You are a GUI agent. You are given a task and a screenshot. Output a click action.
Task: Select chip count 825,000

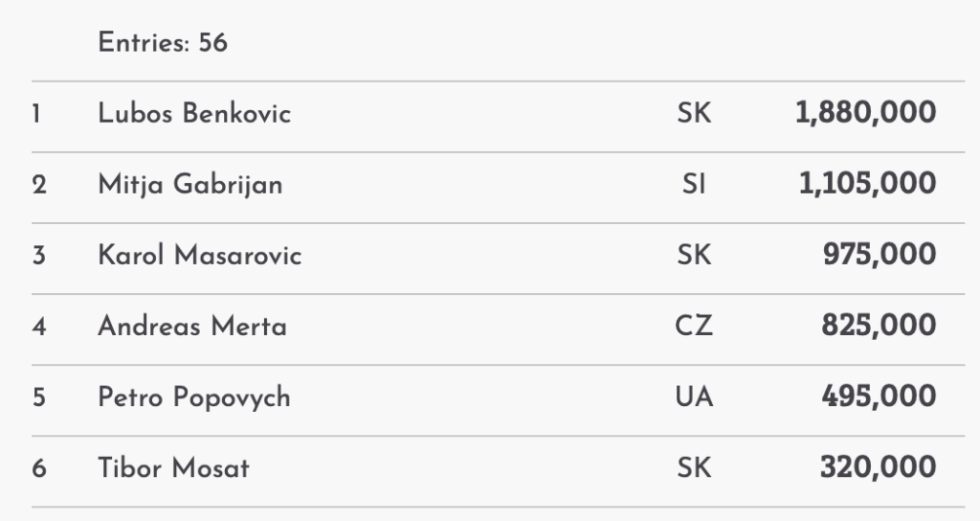tap(879, 327)
